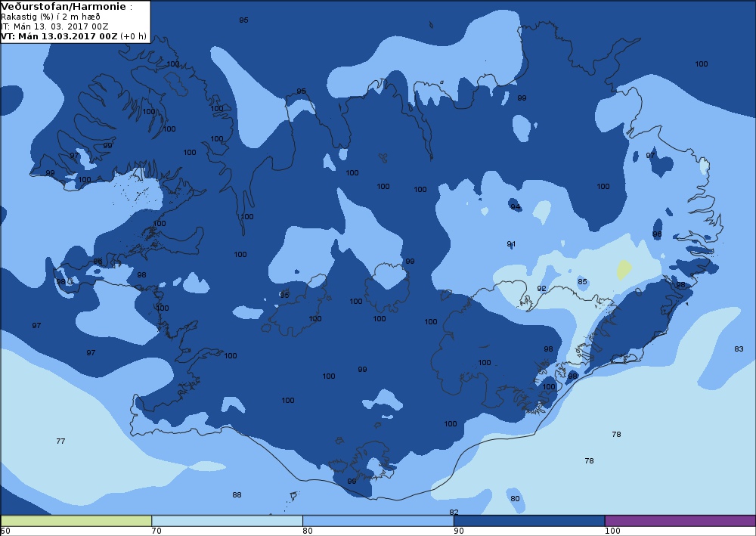
Task: Click the humidity value 77 on the map
Action: 60,441
